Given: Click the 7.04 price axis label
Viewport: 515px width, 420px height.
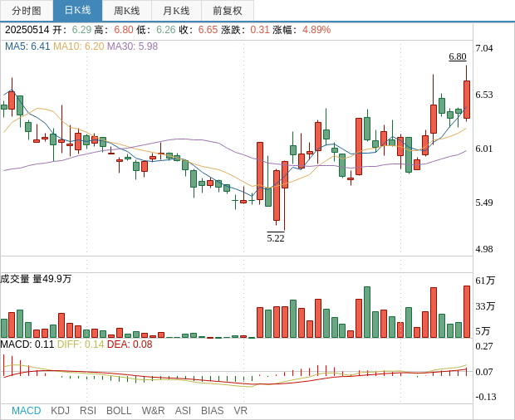Looking at the screenshot, I should 484,48.
